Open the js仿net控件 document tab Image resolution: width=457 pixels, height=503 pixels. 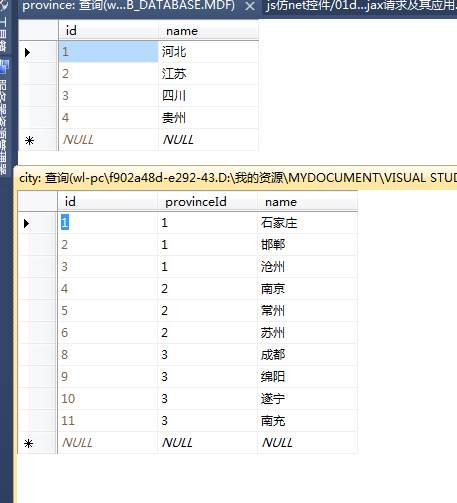tap(361, 6)
